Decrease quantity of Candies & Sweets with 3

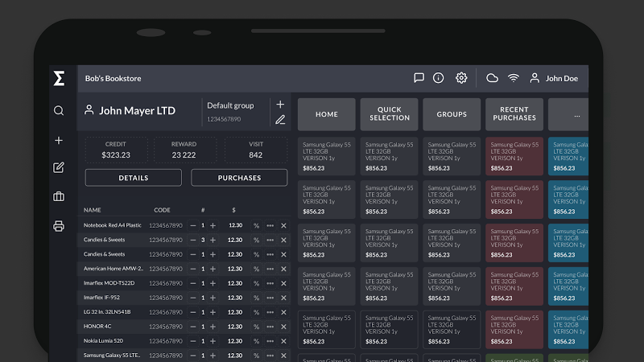coord(192,240)
